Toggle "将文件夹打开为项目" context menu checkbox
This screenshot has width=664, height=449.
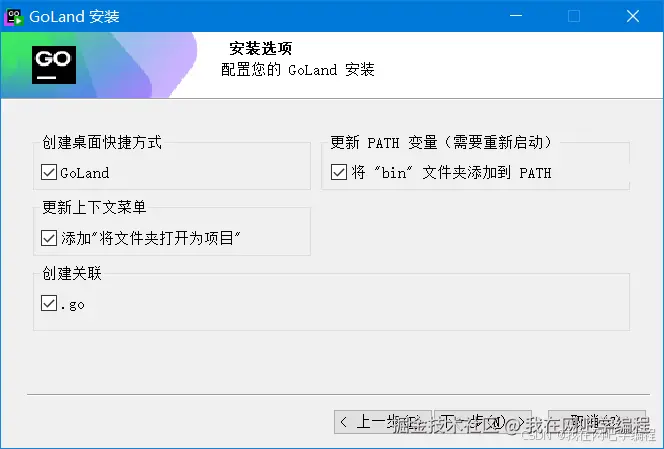[x=49, y=238]
